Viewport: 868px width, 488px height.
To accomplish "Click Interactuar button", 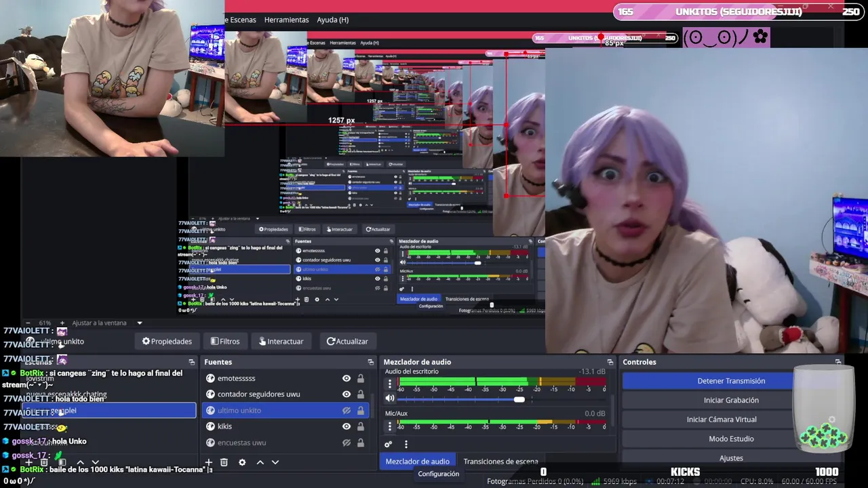I will 281,342.
